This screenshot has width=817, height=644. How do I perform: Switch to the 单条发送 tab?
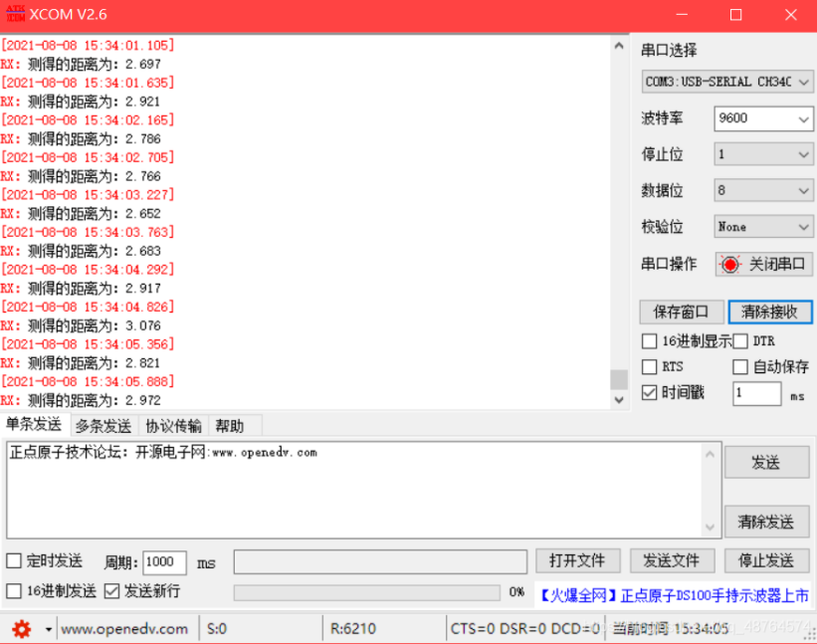(x=34, y=424)
